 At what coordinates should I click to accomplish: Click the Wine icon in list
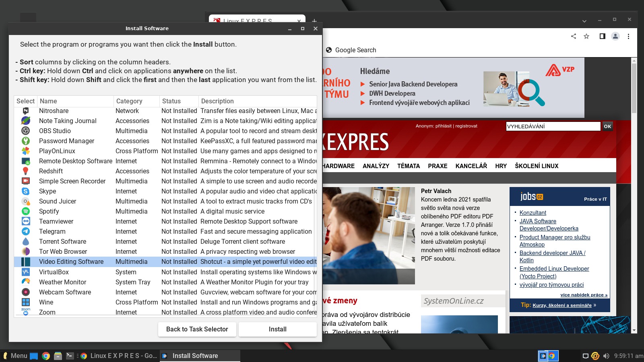click(26, 302)
